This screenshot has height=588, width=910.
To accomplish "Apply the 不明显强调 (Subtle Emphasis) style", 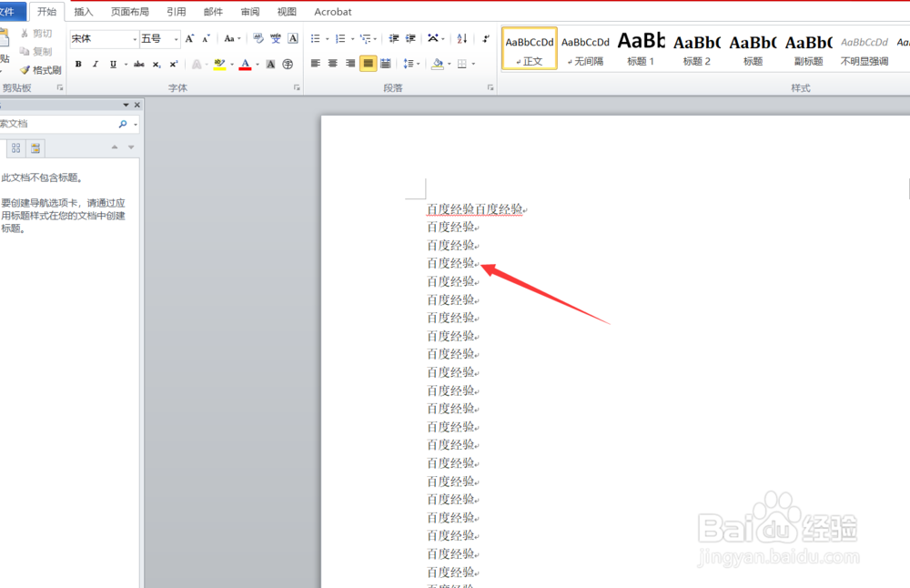I will point(864,48).
